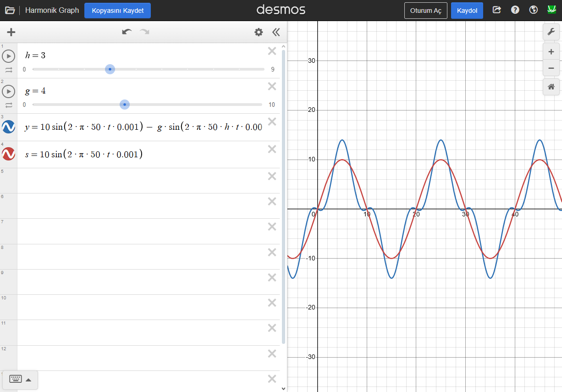Play the h slider animation
This screenshot has height=392, width=562.
click(9, 56)
